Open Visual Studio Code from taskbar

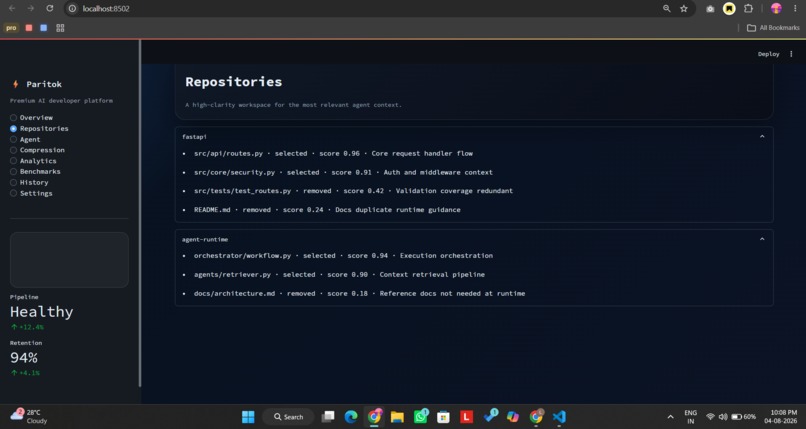coord(559,417)
